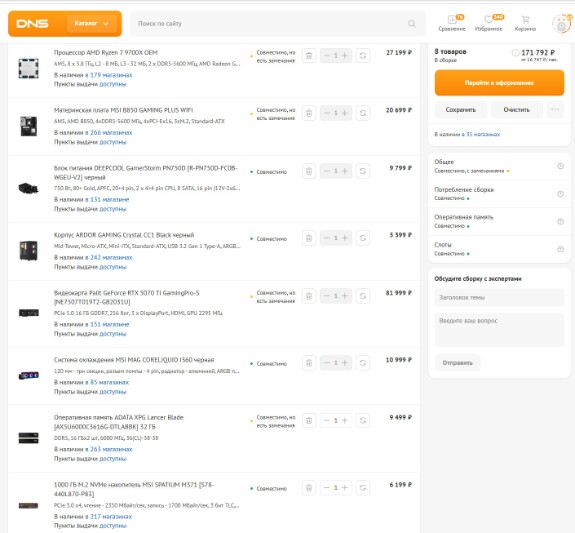Replace the DEEPCOOL PN750D power supply

363,171
